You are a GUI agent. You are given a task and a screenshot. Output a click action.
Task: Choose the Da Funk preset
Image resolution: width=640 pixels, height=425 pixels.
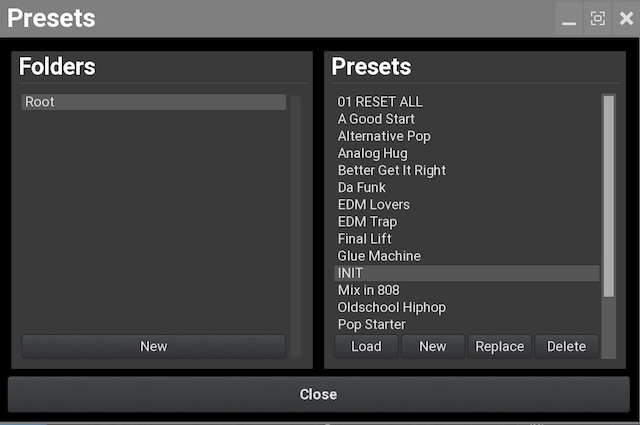(362, 187)
